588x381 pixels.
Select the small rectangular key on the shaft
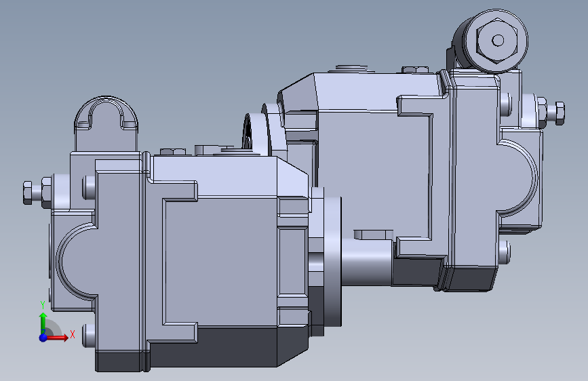point(373,235)
